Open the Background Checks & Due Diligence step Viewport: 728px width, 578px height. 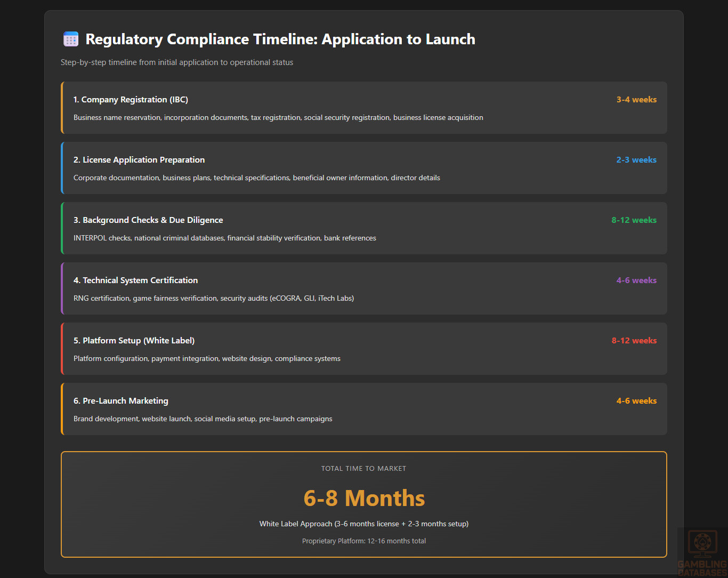tap(148, 220)
